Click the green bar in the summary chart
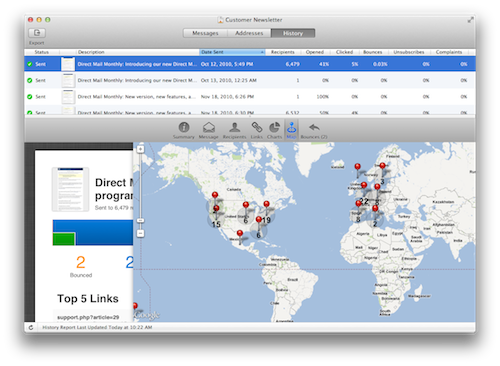This screenshot has width=500, height=366. coord(64,239)
